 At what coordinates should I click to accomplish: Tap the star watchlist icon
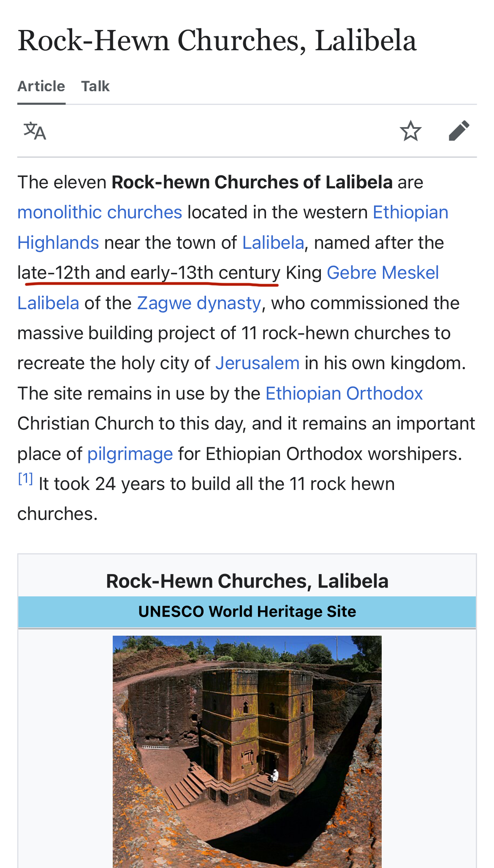[x=410, y=131]
